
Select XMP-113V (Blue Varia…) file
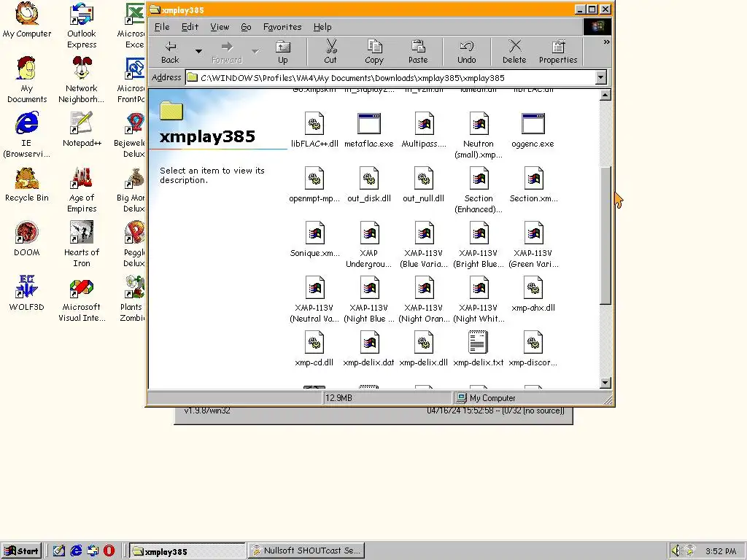coord(424,245)
